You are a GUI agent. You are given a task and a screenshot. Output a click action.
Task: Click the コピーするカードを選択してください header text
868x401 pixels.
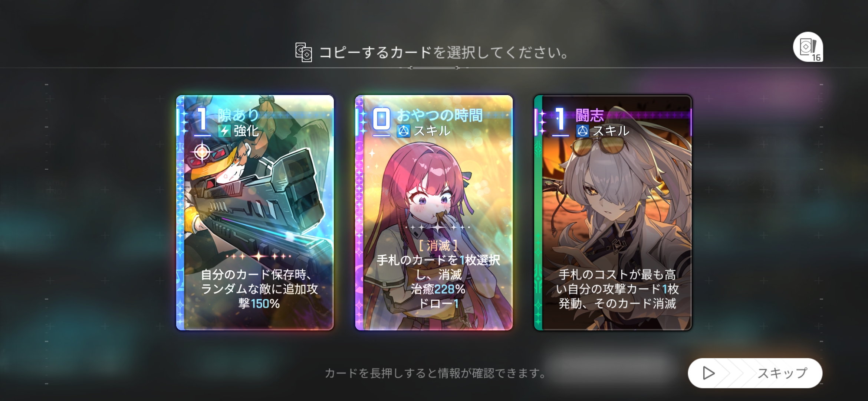point(444,52)
